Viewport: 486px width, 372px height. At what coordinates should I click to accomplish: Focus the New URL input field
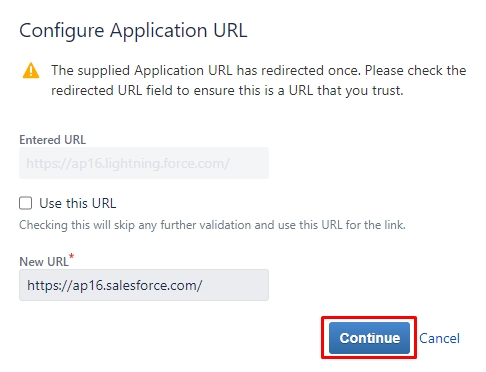pos(144,285)
